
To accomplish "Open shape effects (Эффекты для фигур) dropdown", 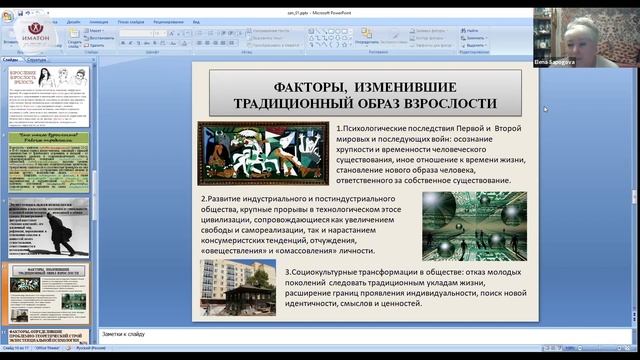I will point(432,45).
